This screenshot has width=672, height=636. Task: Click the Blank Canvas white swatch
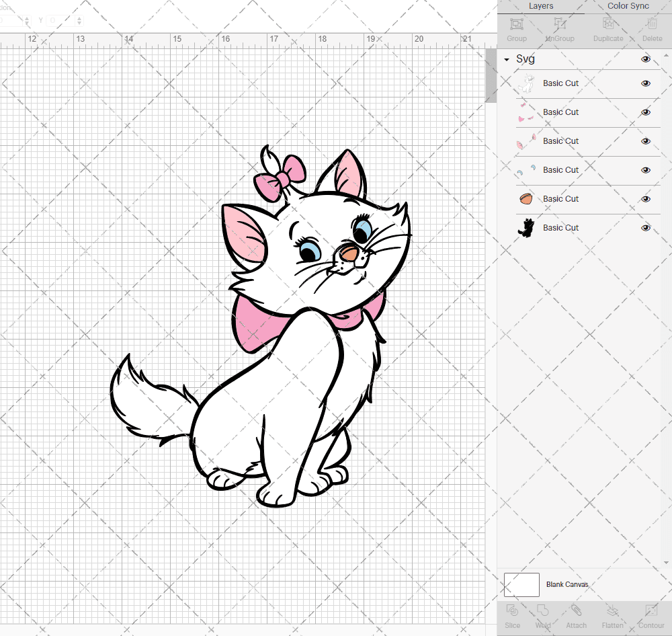coord(521,584)
